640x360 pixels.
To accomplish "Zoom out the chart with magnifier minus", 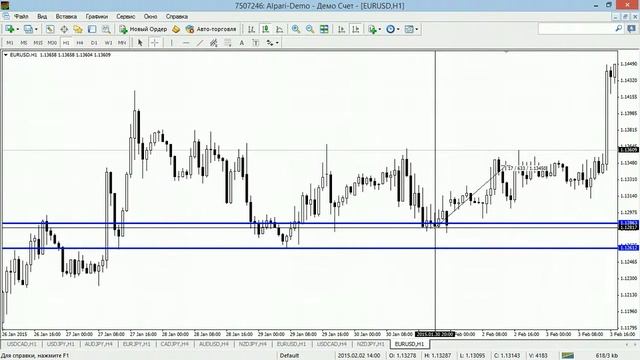I will (310, 29).
